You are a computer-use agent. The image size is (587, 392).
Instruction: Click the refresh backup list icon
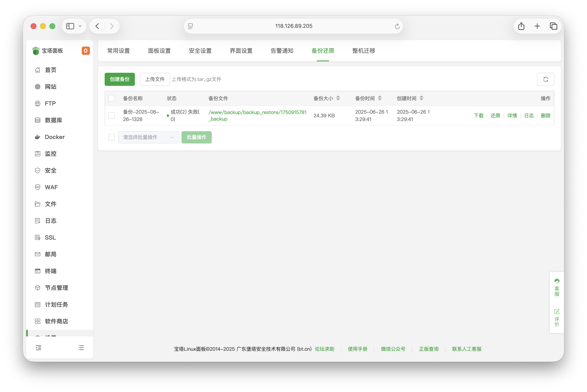pyautogui.click(x=545, y=79)
